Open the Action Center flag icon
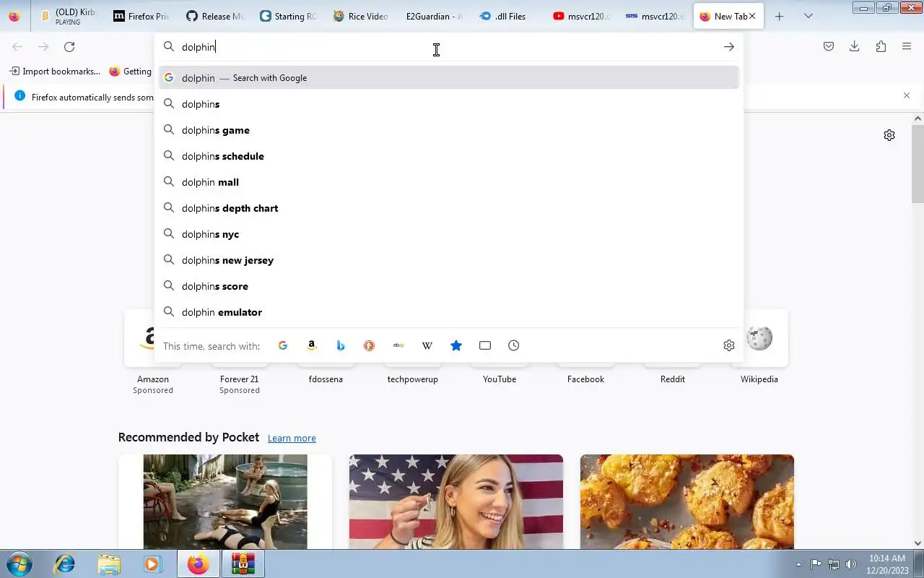The image size is (924, 578). 816,564
